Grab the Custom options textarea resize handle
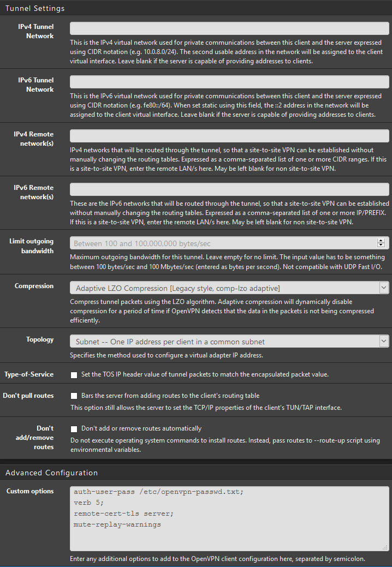Viewport: 392px width, 567px height. click(x=385, y=547)
